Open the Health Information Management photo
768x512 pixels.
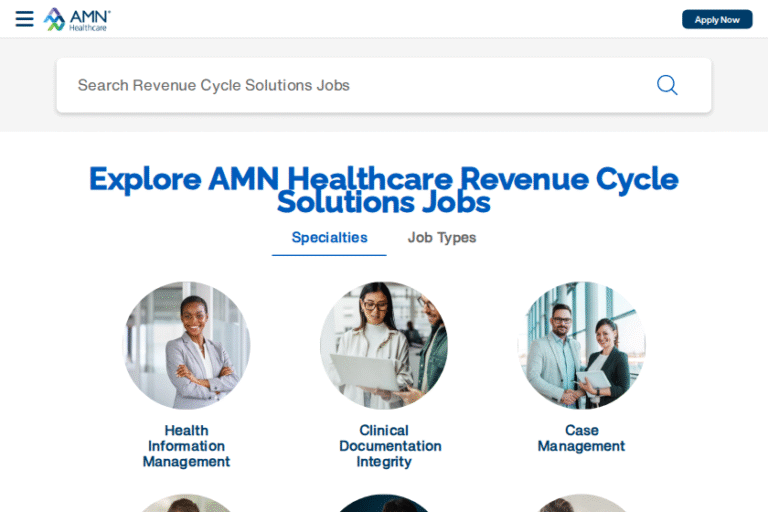pos(186,345)
